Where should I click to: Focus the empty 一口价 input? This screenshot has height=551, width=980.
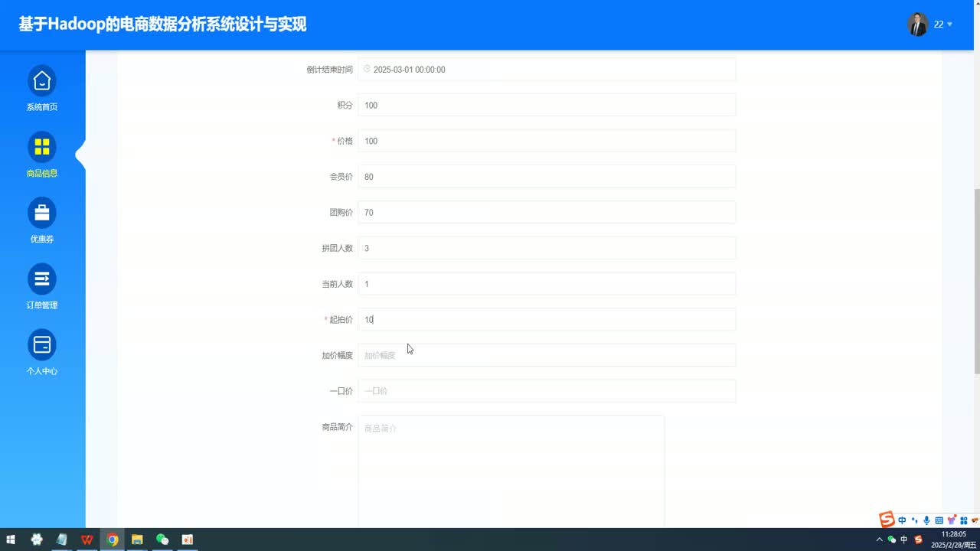click(547, 391)
